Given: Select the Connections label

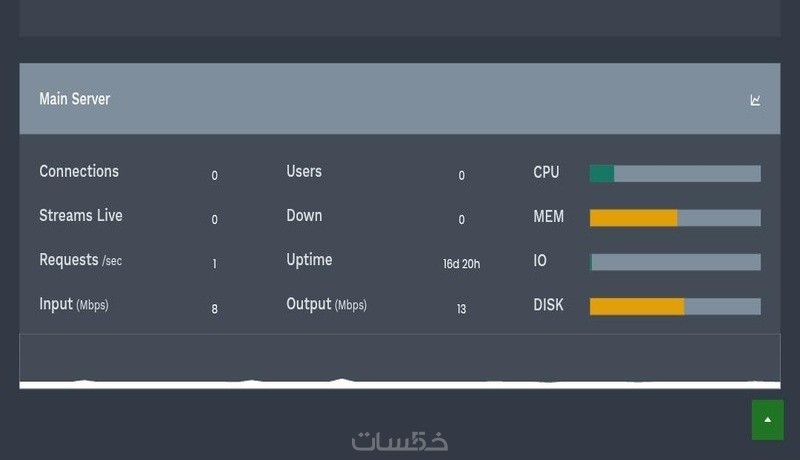Looking at the screenshot, I should (79, 171).
